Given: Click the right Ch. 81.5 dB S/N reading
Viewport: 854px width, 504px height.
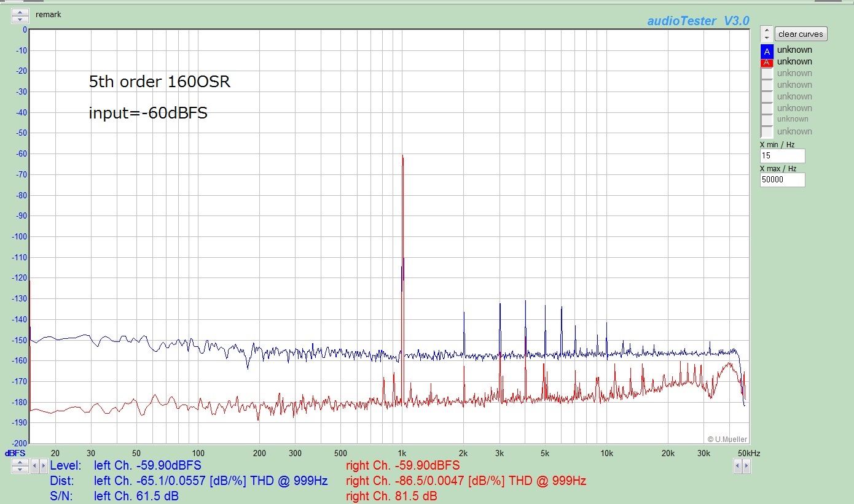Looking at the screenshot, I should click(x=392, y=496).
